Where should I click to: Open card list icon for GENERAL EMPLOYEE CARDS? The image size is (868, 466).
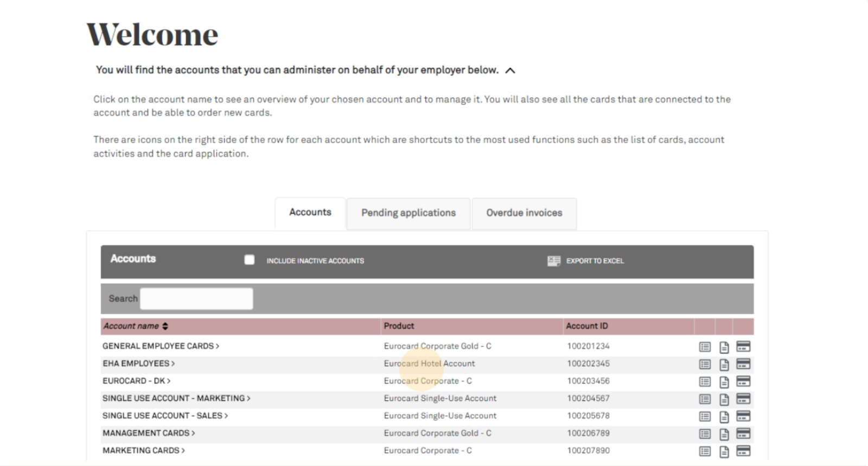(705, 347)
